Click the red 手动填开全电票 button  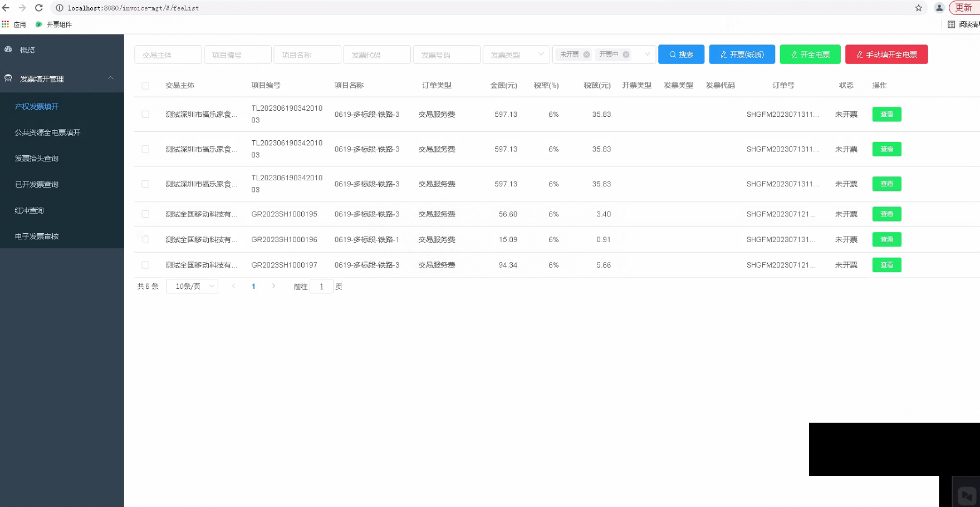tap(886, 55)
